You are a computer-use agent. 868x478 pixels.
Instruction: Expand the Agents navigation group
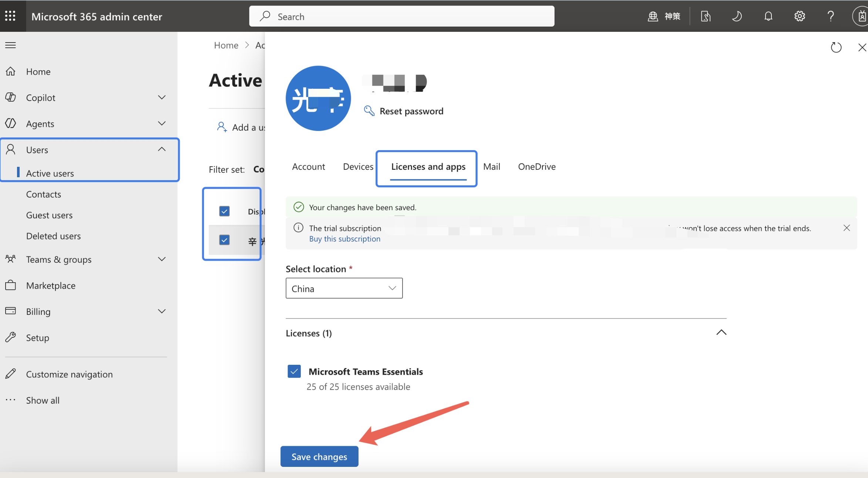[162, 123]
